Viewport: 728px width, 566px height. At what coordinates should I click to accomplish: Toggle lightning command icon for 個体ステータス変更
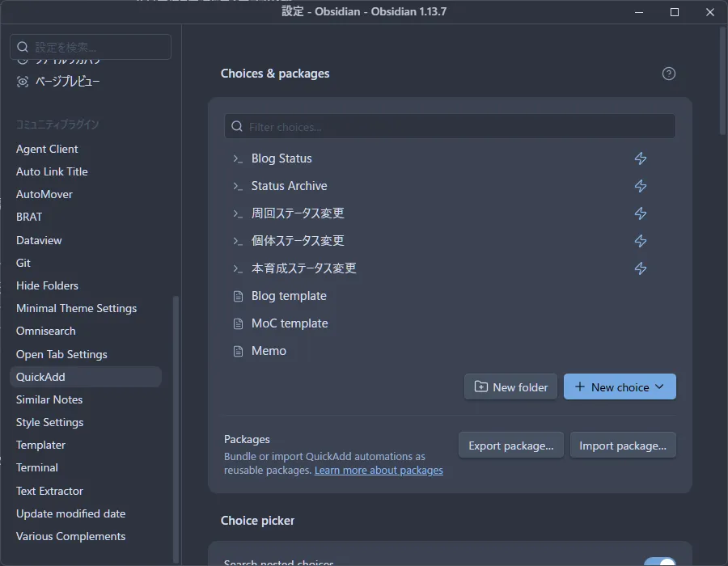pos(641,241)
